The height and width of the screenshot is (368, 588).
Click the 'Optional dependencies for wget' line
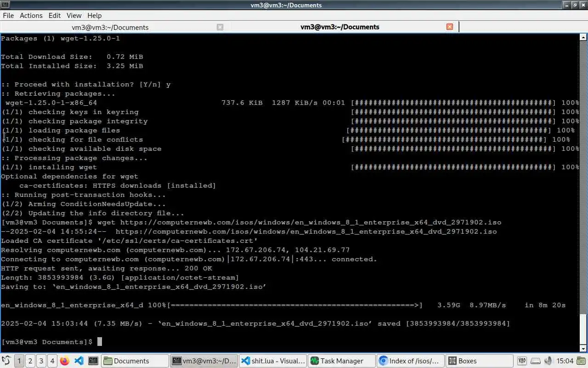(69, 176)
